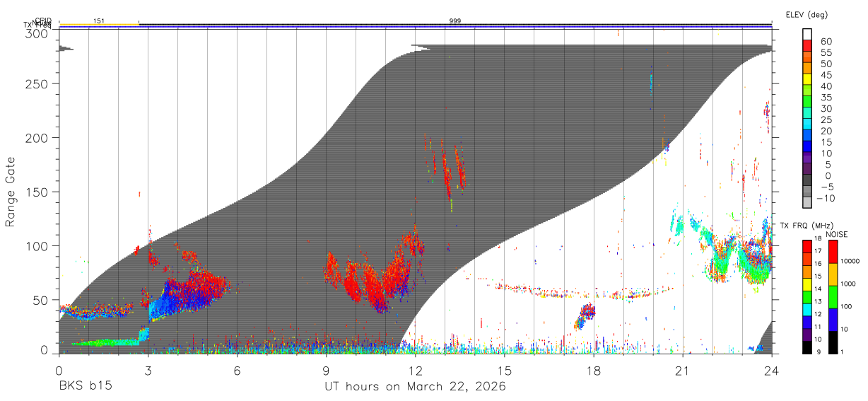Select the green 100–1000 NOISE colorbar segment

[x=833, y=297]
